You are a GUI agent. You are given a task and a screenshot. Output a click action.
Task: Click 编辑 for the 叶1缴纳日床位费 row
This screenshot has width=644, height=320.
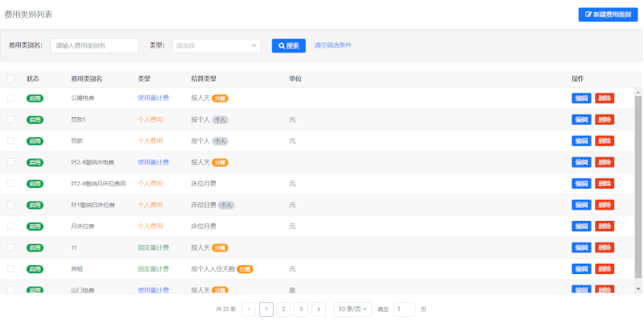click(x=581, y=205)
